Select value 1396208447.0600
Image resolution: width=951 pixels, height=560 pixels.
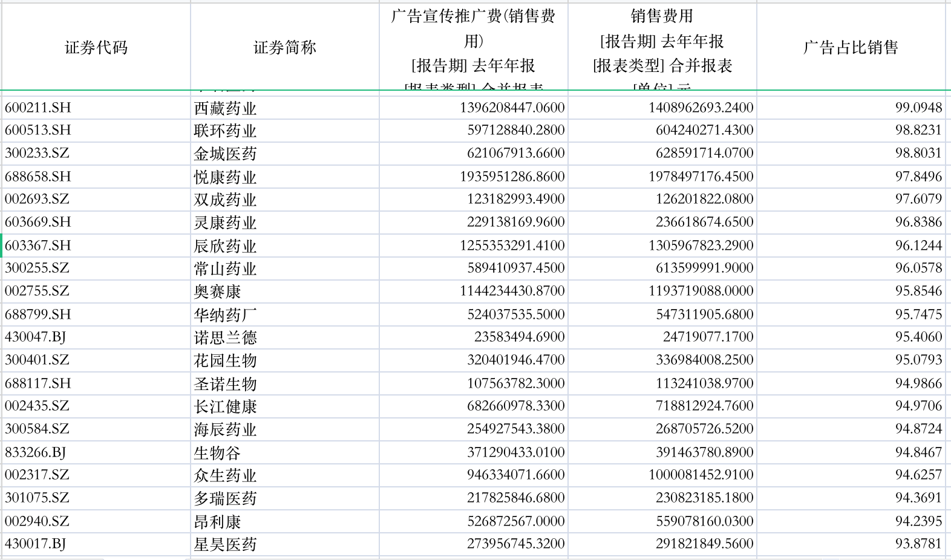coord(473,108)
